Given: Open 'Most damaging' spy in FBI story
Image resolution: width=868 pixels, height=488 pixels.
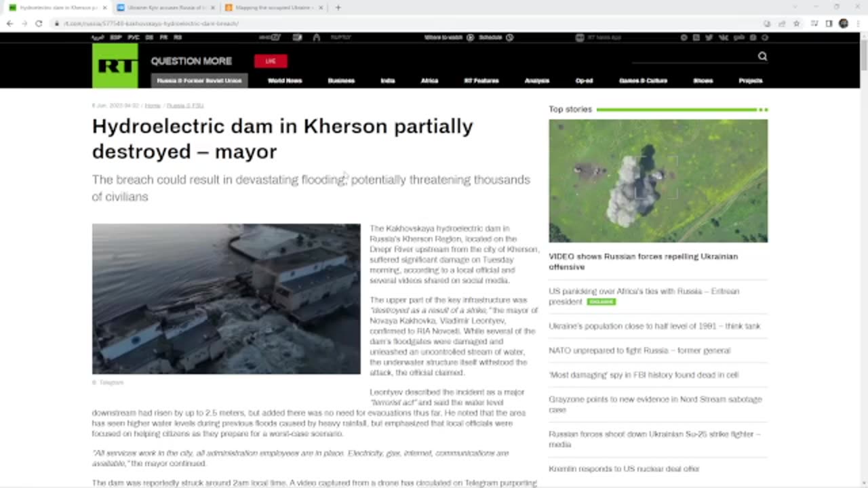Looking at the screenshot, I should [644, 375].
